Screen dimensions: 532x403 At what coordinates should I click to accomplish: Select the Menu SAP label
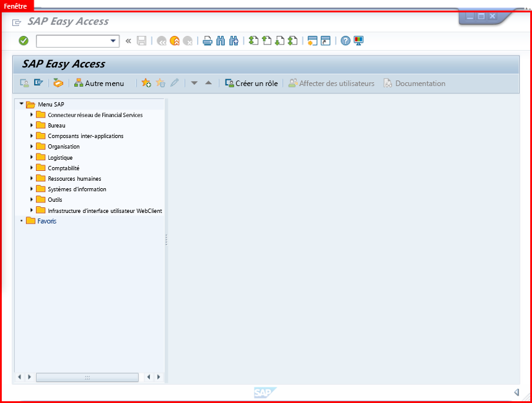point(51,104)
